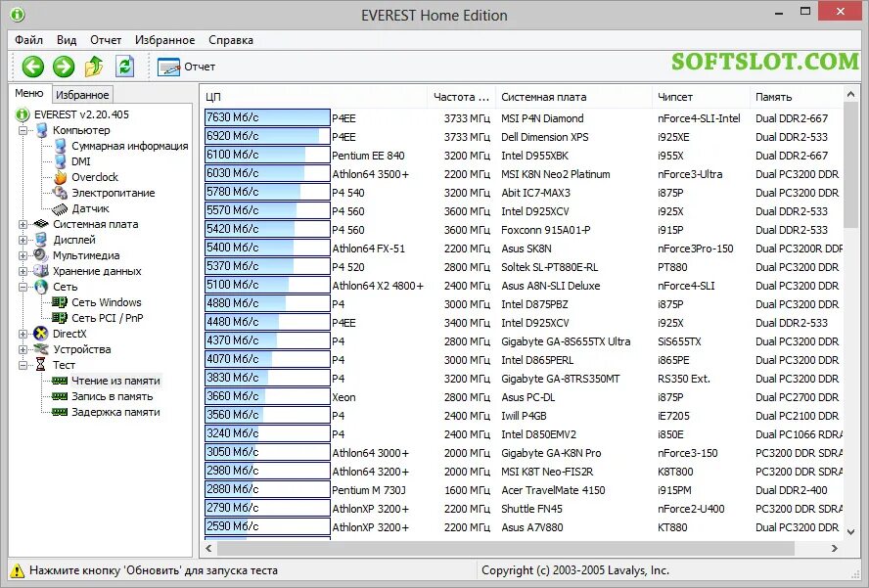The height and width of the screenshot is (588, 869).
Task: Click the Shuttle FN45 cell
Action: click(x=531, y=509)
